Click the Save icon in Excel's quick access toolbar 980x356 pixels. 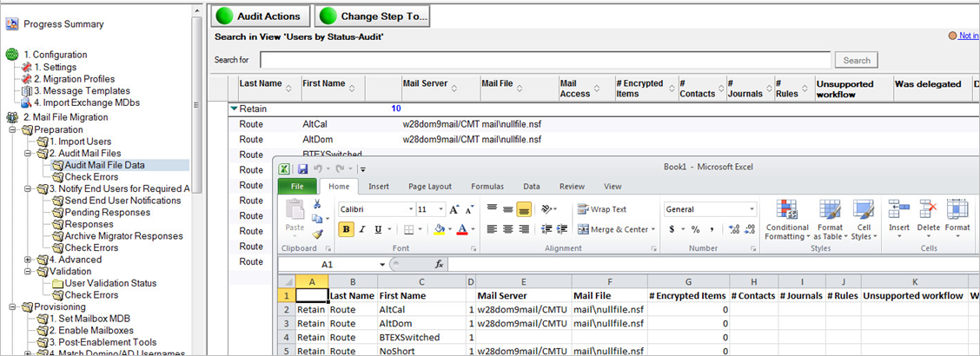[x=302, y=168]
